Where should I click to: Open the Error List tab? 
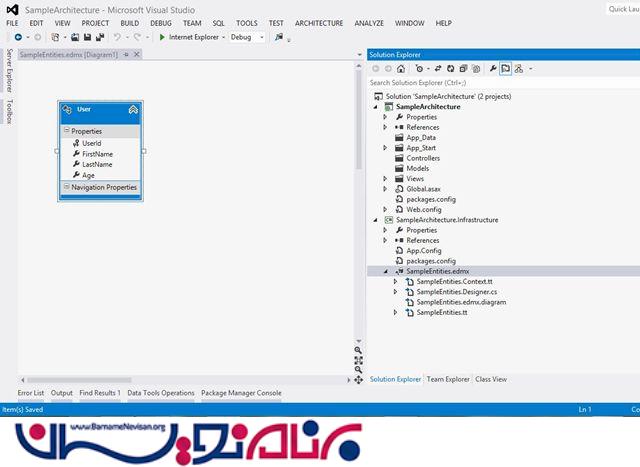tap(31, 393)
